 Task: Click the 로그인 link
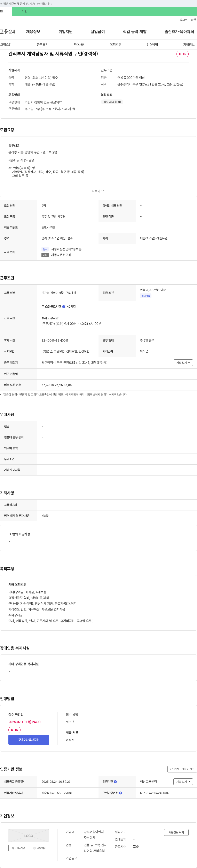pyautogui.click(x=184, y=20)
